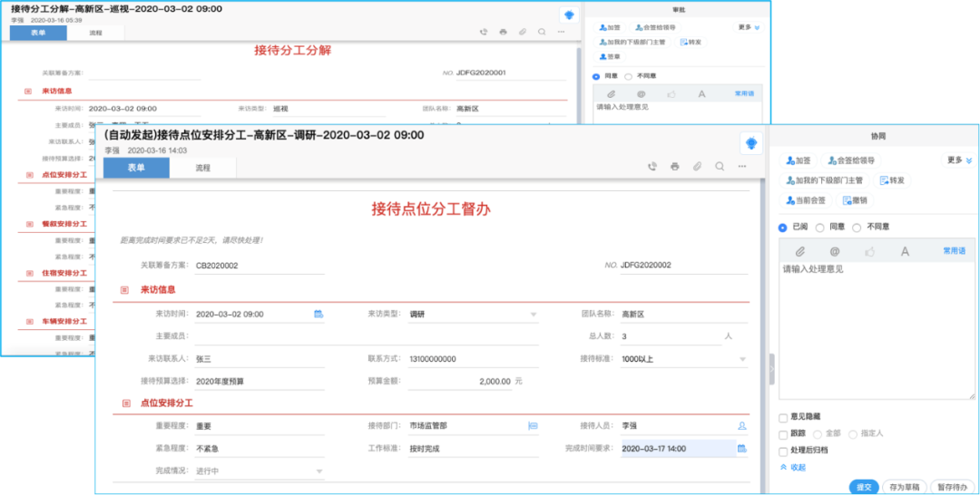Collapse the 来访信息 section icon in front window
Image resolution: width=980 pixels, height=495 pixels.
tap(124, 289)
